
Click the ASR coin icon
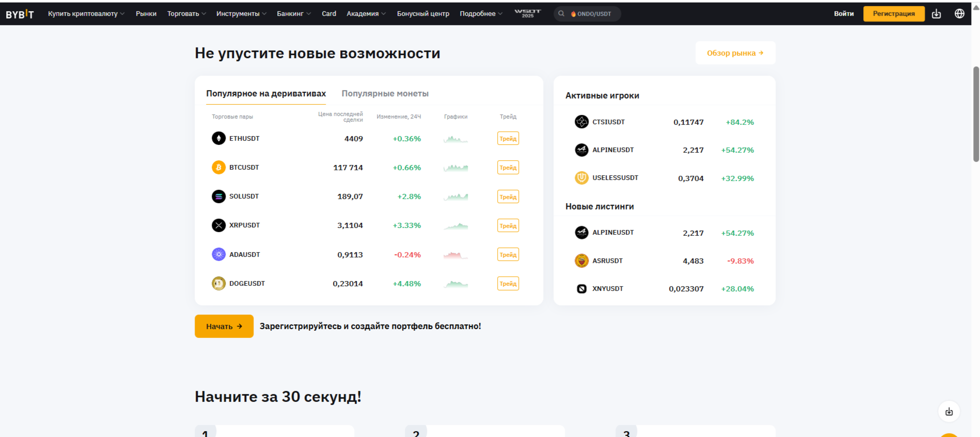pyautogui.click(x=582, y=261)
